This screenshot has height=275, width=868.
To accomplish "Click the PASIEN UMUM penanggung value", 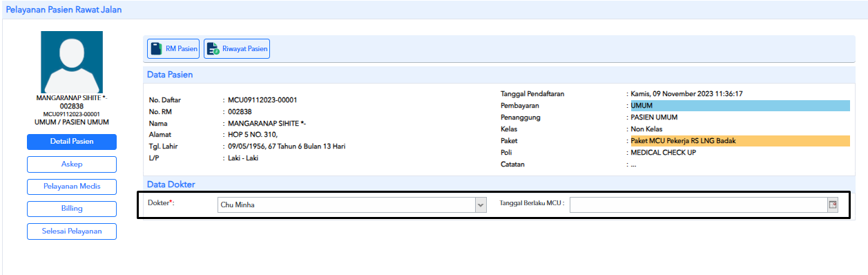I will [x=654, y=117].
